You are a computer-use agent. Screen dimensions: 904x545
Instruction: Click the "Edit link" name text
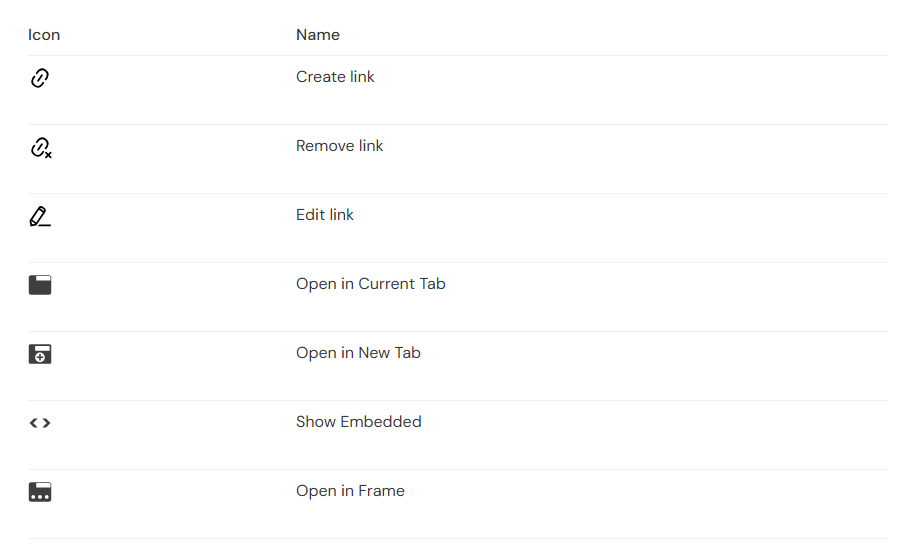pyautogui.click(x=324, y=215)
